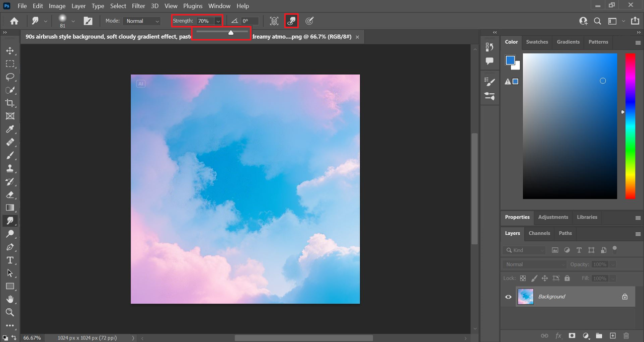
Task: Create a new layer
Action: click(x=612, y=335)
